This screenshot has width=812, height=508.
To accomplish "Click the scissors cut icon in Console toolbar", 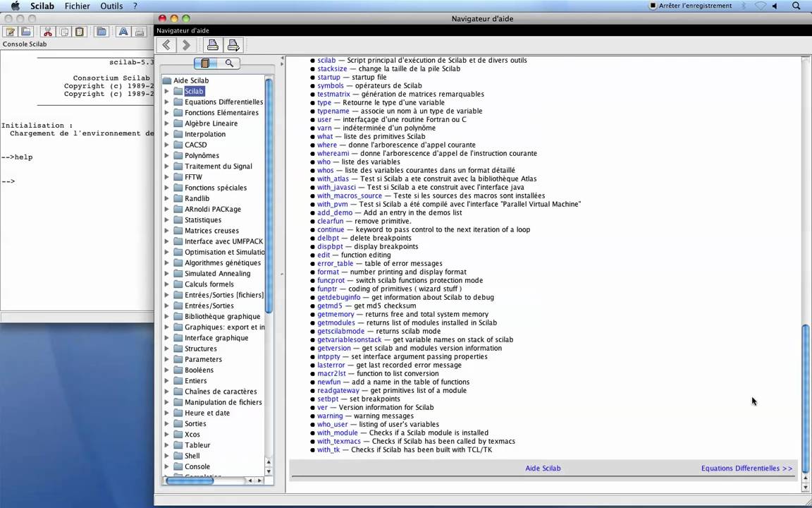I will (x=48, y=32).
